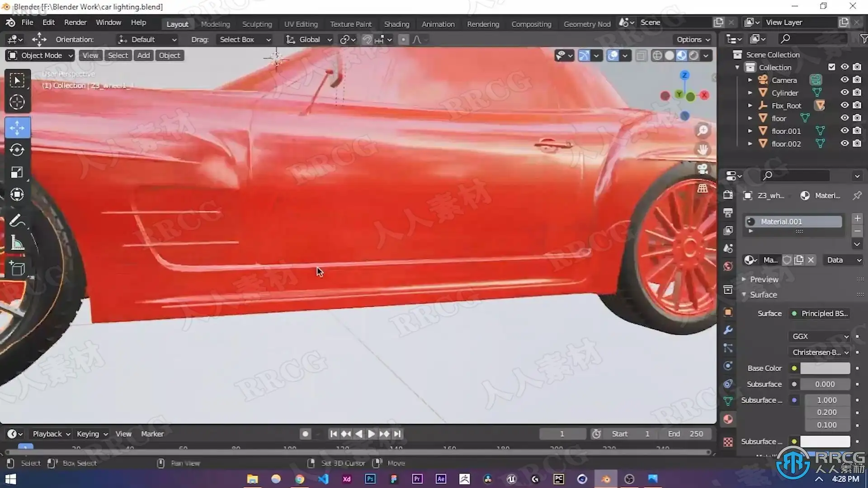Click the 3D Cursor tool
This screenshot has width=868, height=488.
click(x=17, y=102)
